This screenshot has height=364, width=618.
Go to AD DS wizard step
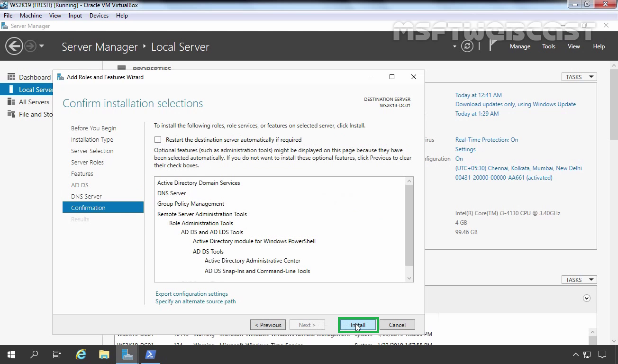(80, 185)
